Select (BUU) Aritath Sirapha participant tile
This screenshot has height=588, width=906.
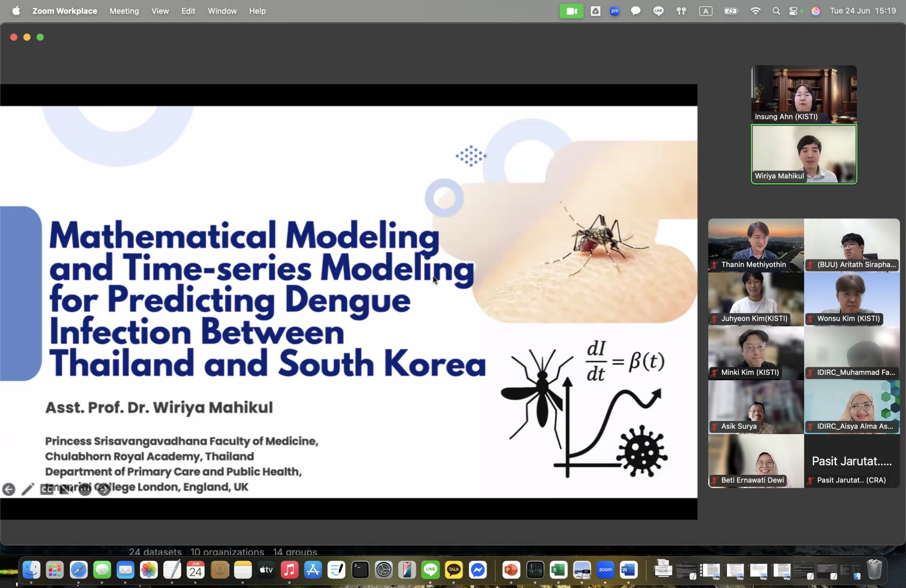[x=852, y=245]
